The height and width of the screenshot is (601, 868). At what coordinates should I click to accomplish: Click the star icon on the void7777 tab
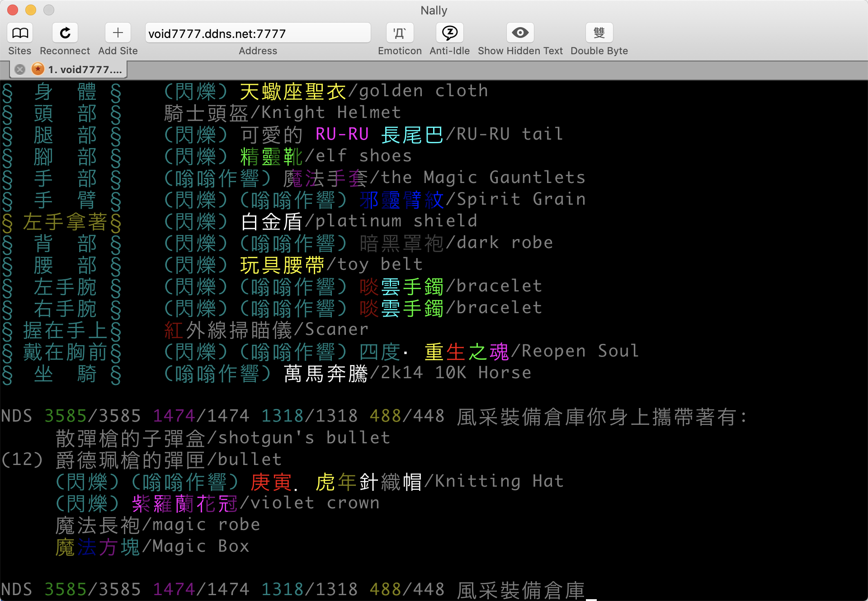pyautogui.click(x=38, y=69)
